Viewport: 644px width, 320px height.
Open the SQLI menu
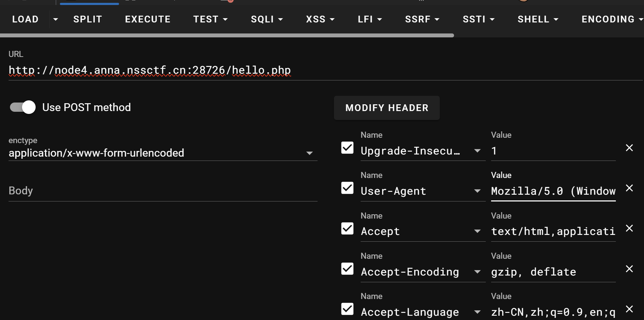coord(267,19)
